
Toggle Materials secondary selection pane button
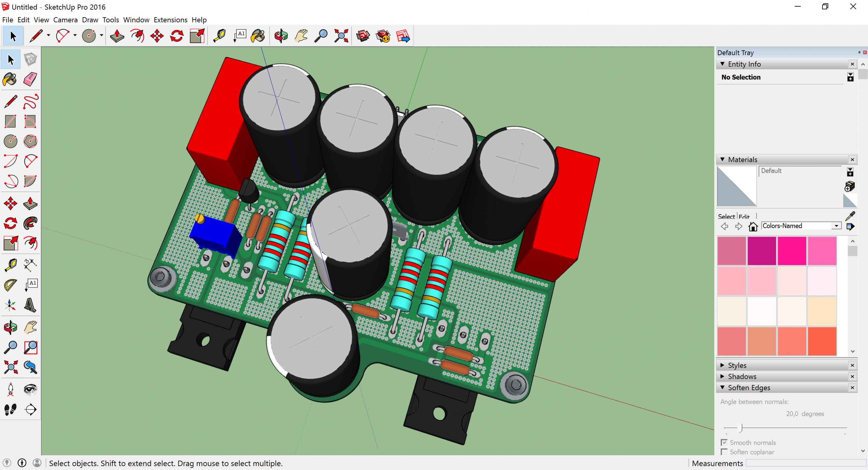850,172
